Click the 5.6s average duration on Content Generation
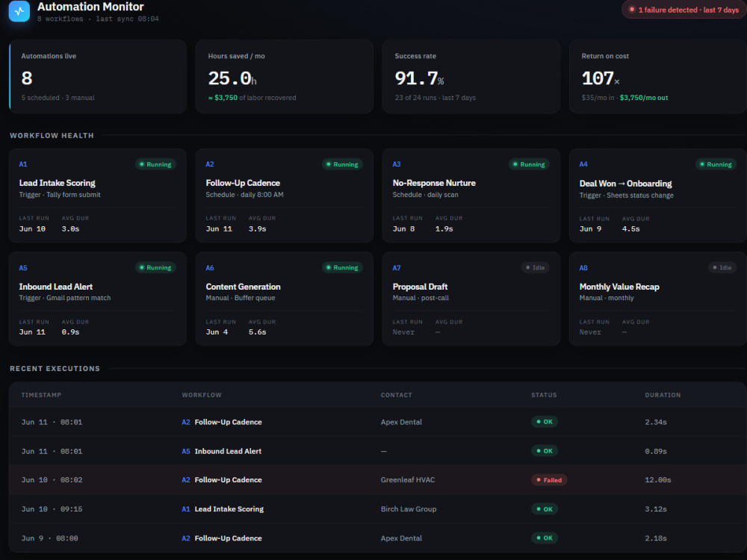Image resolution: width=747 pixels, height=560 pixels. coord(257,332)
